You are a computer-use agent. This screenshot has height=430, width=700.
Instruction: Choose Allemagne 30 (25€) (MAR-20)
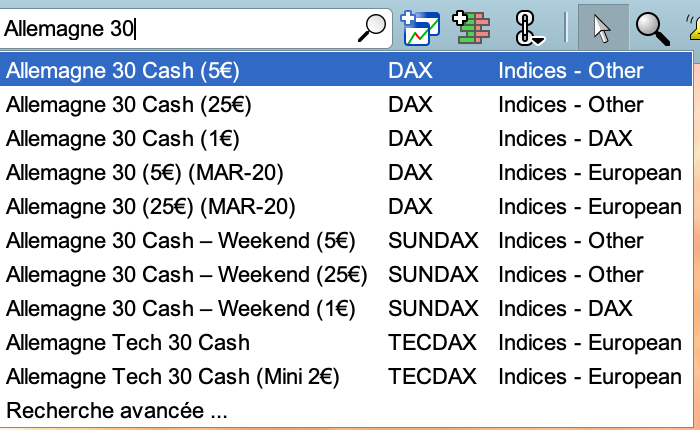pyautogui.click(x=346, y=206)
